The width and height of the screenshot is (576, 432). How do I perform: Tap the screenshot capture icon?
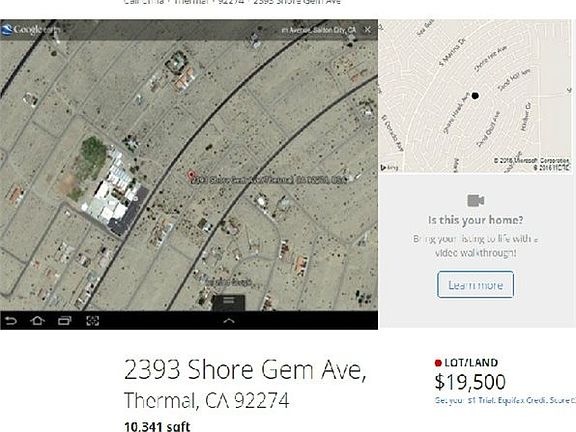coord(93,321)
